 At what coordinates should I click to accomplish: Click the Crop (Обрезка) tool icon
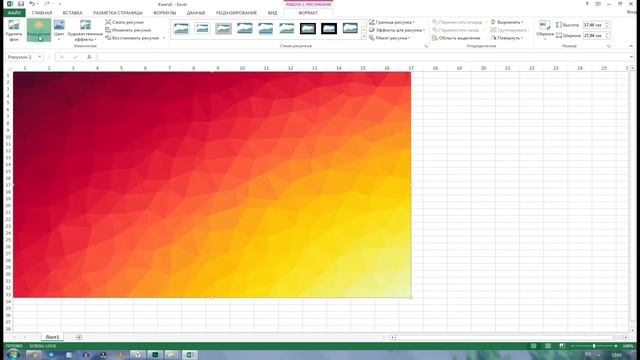(544, 25)
